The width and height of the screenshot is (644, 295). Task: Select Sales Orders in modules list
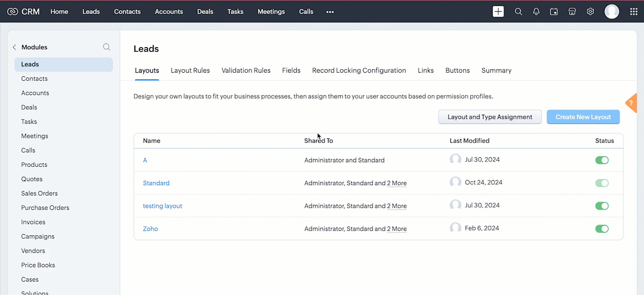39,193
